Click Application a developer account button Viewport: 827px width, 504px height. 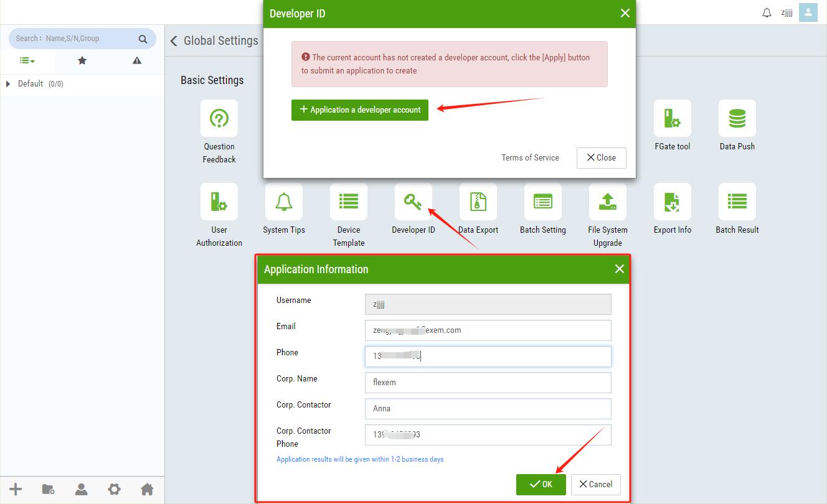360,110
